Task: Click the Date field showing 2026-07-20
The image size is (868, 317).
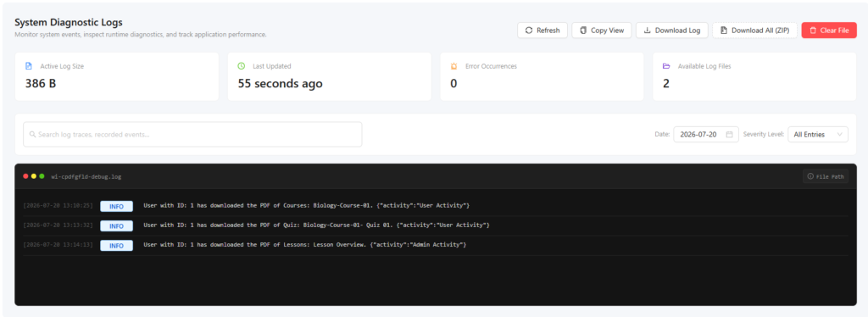Action: click(706, 135)
